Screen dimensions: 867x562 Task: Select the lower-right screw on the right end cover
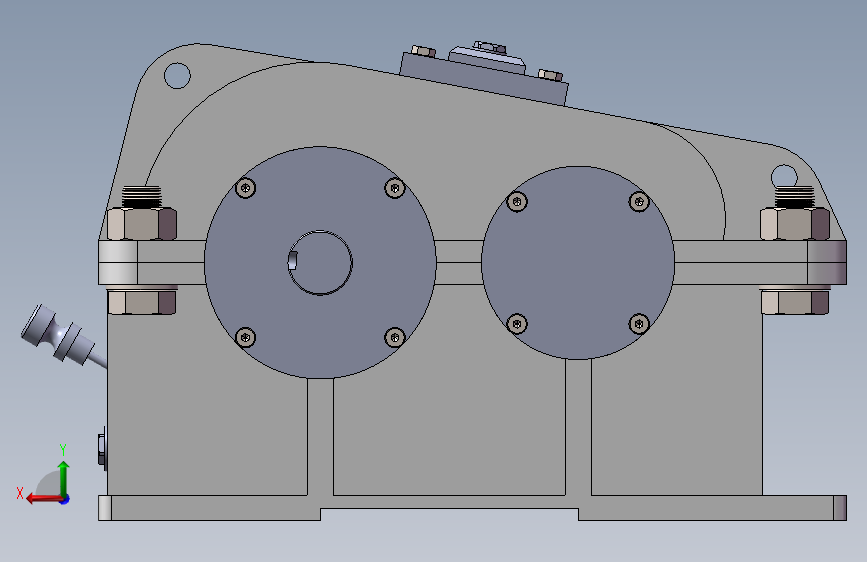tap(639, 324)
